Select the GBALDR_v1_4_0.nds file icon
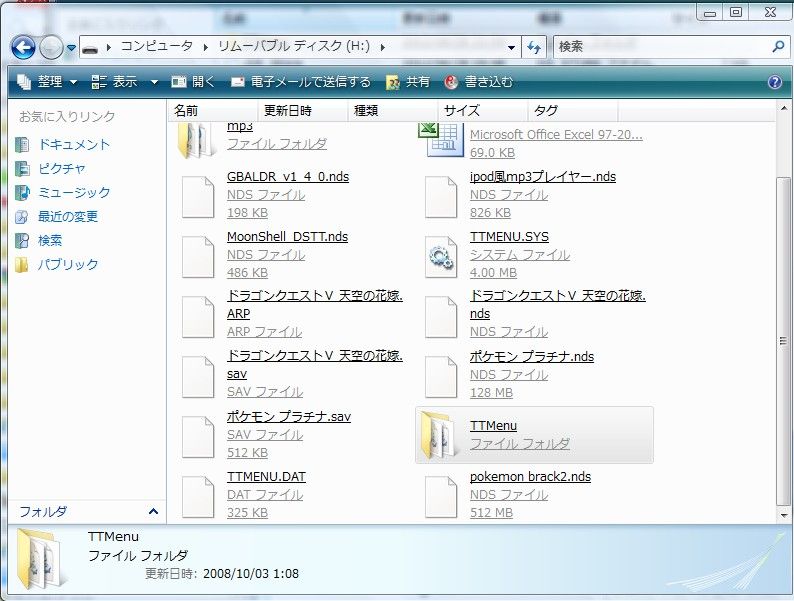This screenshot has width=794, height=601. (198, 197)
